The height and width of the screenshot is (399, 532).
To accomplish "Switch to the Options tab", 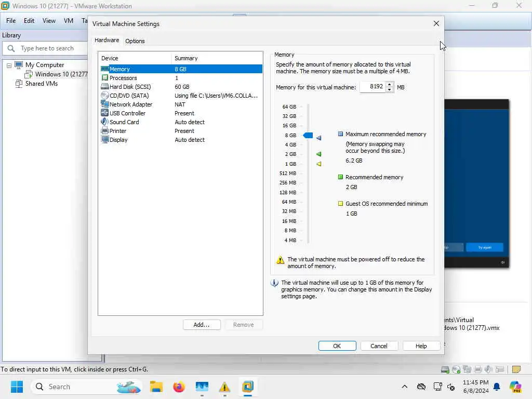I will [x=135, y=41].
